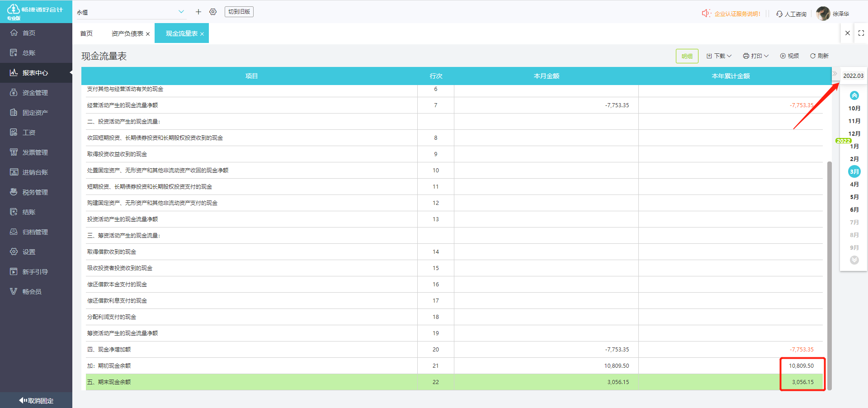Expand the 永恒 account set dropdown
The height and width of the screenshot is (408, 868).
(181, 12)
